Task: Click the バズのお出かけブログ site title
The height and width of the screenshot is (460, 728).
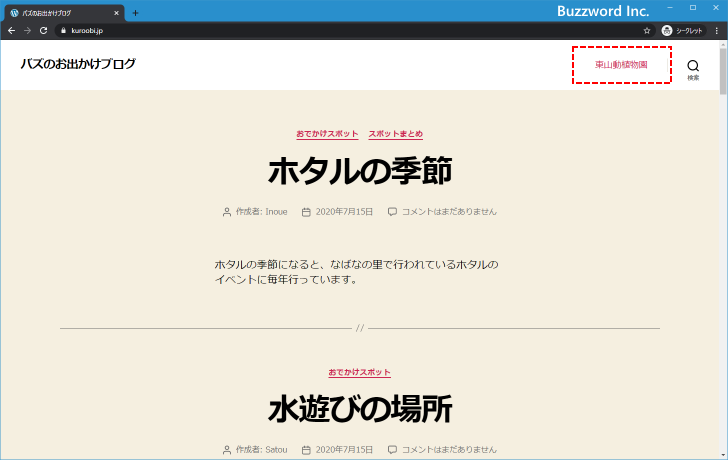Action: coord(78,64)
